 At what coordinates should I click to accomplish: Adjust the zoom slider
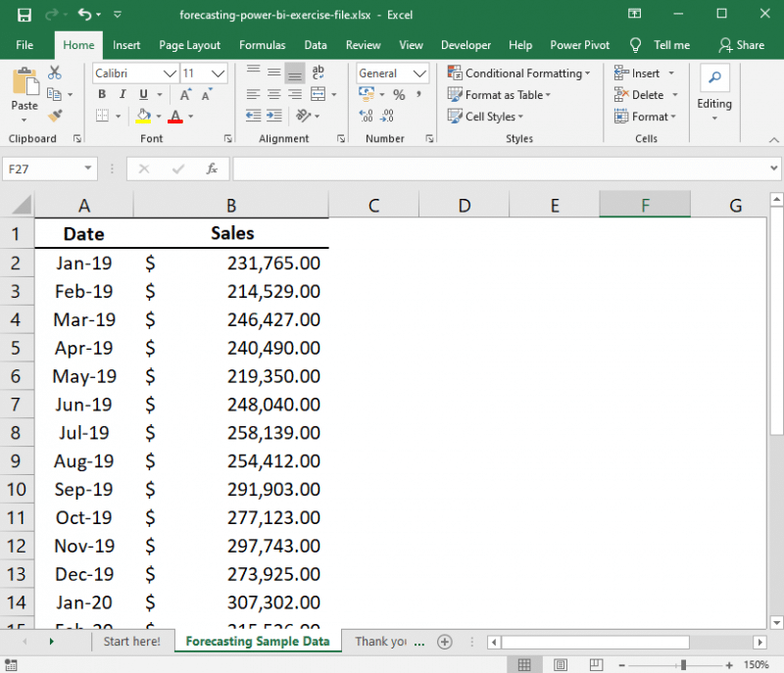point(681,664)
